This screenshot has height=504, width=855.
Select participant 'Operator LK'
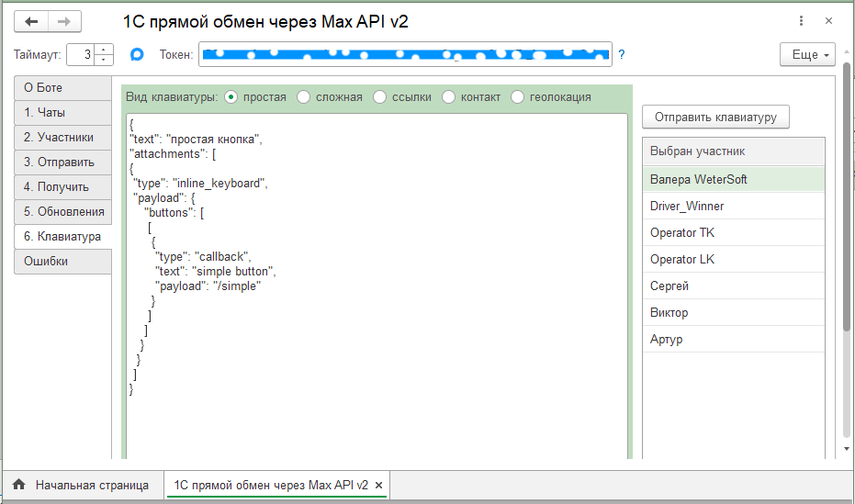[x=734, y=260]
